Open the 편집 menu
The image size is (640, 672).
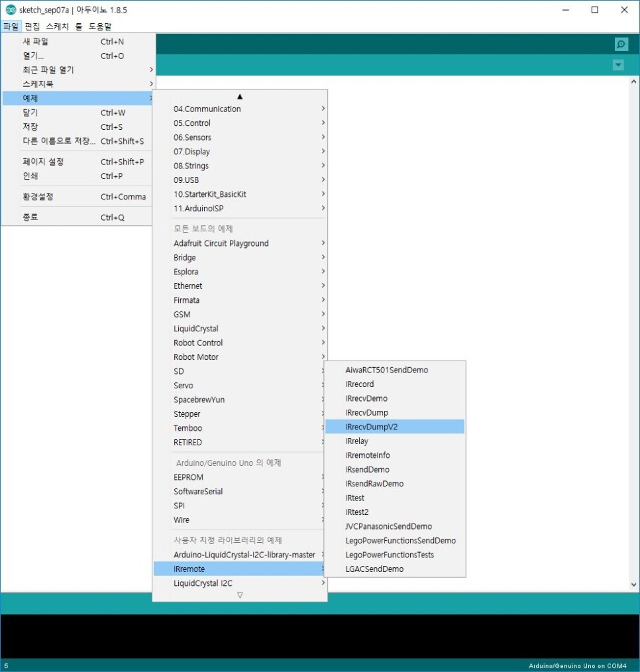(32, 27)
